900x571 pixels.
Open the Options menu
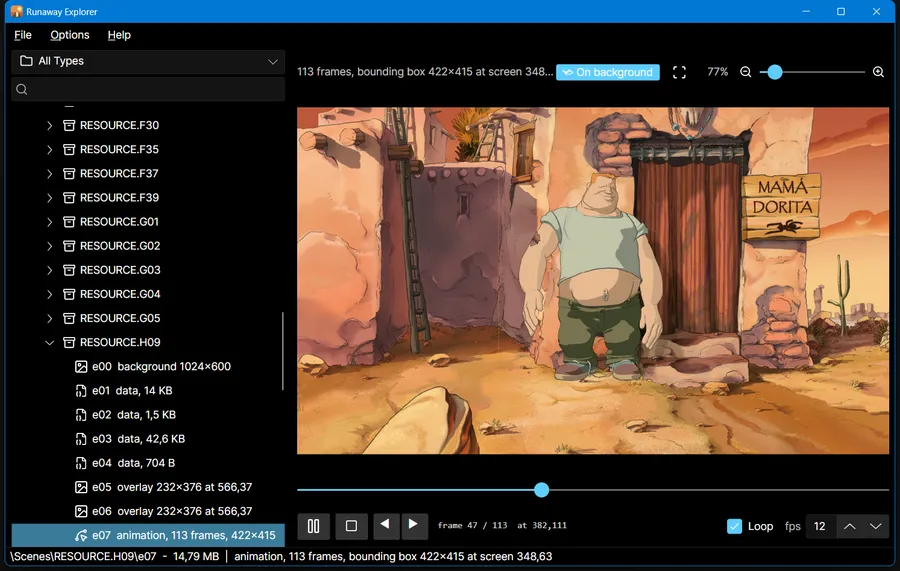(x=69, y=35)
